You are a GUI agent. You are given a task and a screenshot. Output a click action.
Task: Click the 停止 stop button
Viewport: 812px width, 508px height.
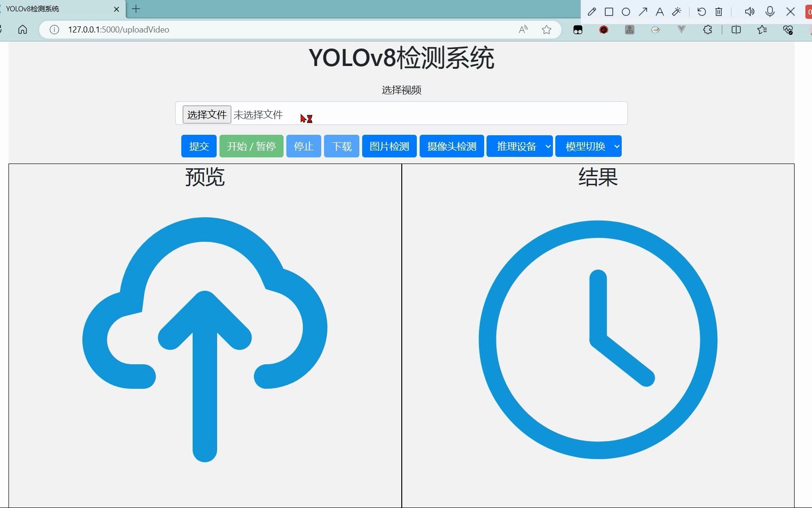[304, 146]
